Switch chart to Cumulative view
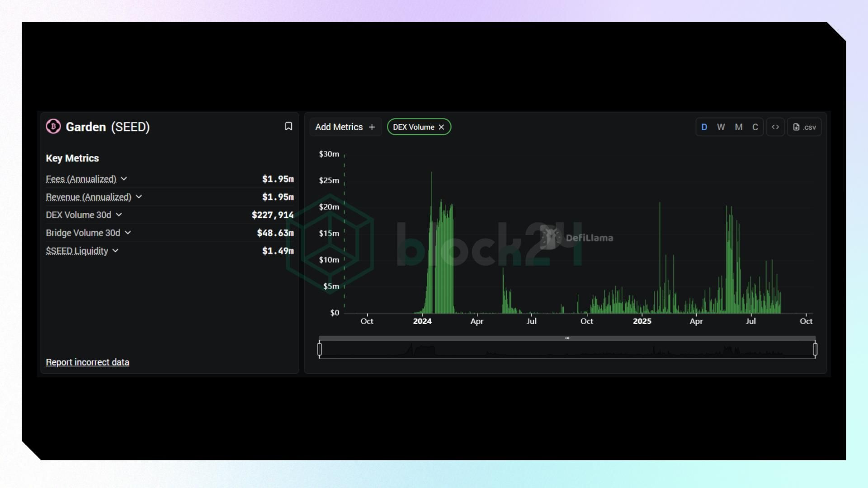The width and height of the screenshot is (868, 488). click(755, 127)
